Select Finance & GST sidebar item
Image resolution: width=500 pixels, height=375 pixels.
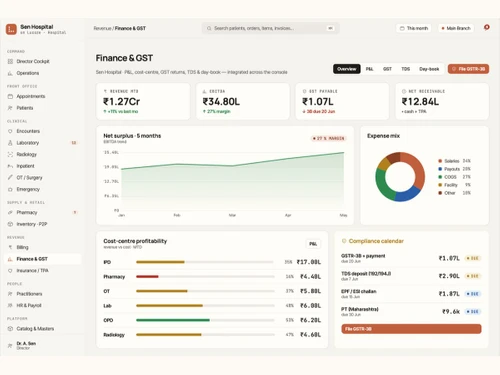(42, 259)
